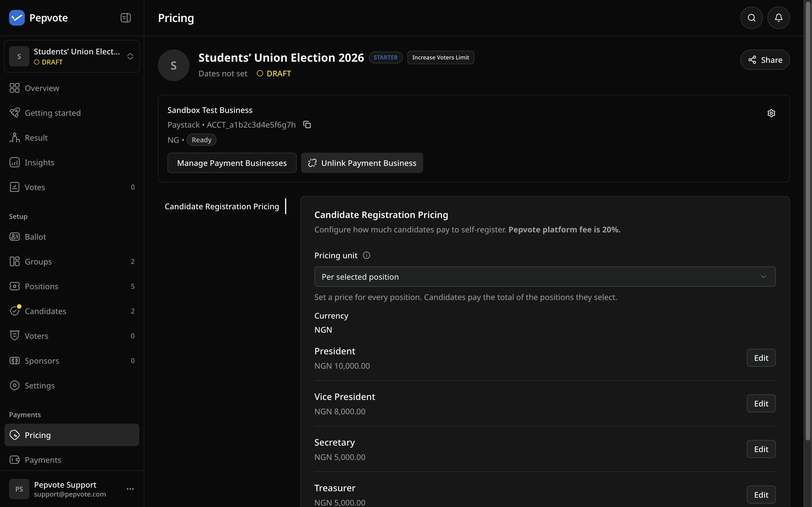Click Manage Payment Businesses button
Screen dimensions: 812x507
[x=232, y=163]
